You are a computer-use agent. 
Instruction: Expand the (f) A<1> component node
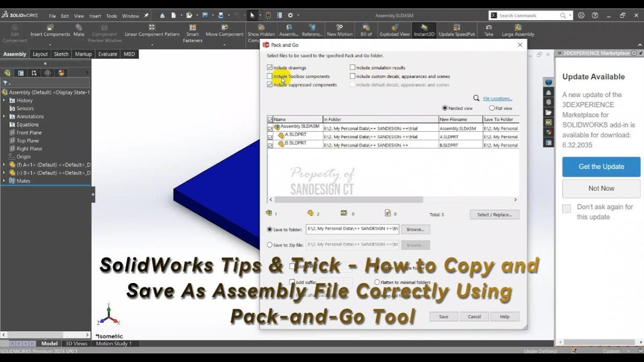[5, 165]
